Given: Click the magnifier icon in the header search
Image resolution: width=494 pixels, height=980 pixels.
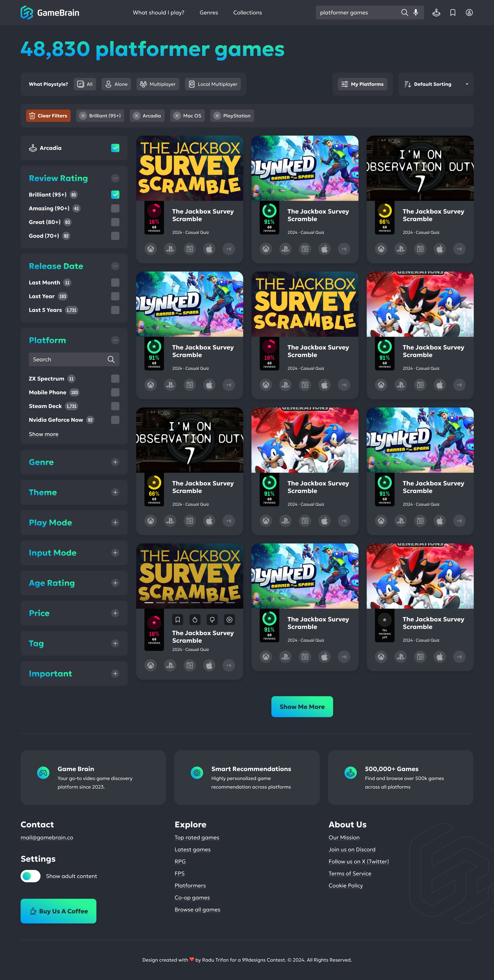Looking at the screenshot, I should [404, 13].
